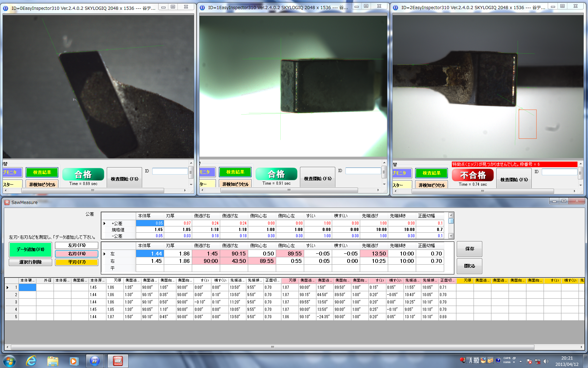588x368 pixels.
Task: Click the SawMeasure bottom scroll-right arrow
Action: coord(581,347)
